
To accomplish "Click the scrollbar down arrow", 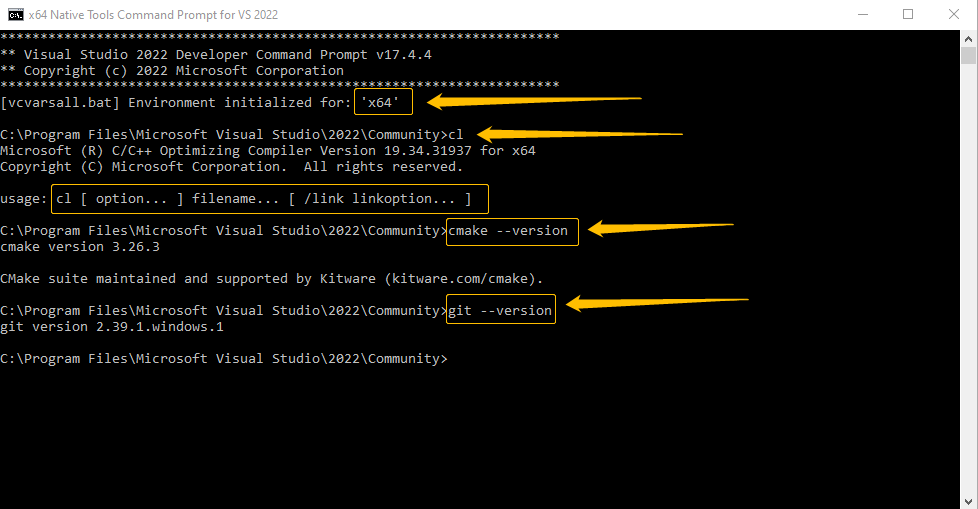I will pos(968,501).
